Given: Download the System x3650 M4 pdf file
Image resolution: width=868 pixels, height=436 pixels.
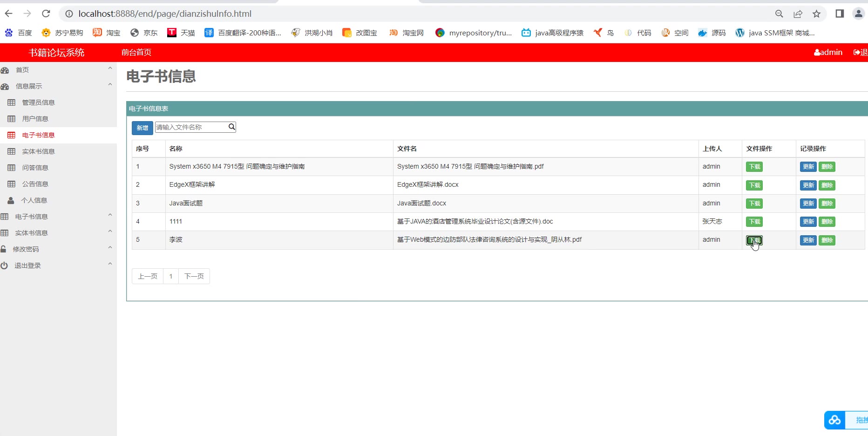Looking at the screenshot, I should pyautogui.click(x=754, y=167).
